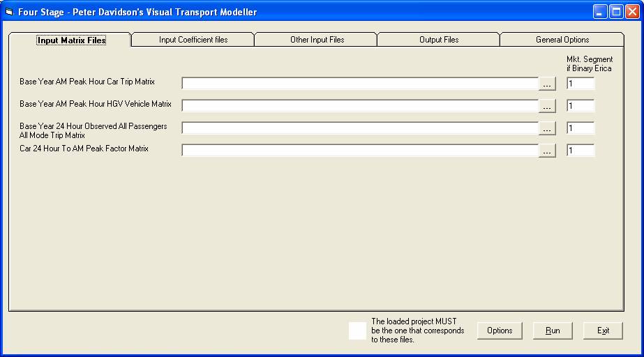Screen dimensions: 644x357
Task: Click the white box beside the loaded project warning
Action: [357, 331]
